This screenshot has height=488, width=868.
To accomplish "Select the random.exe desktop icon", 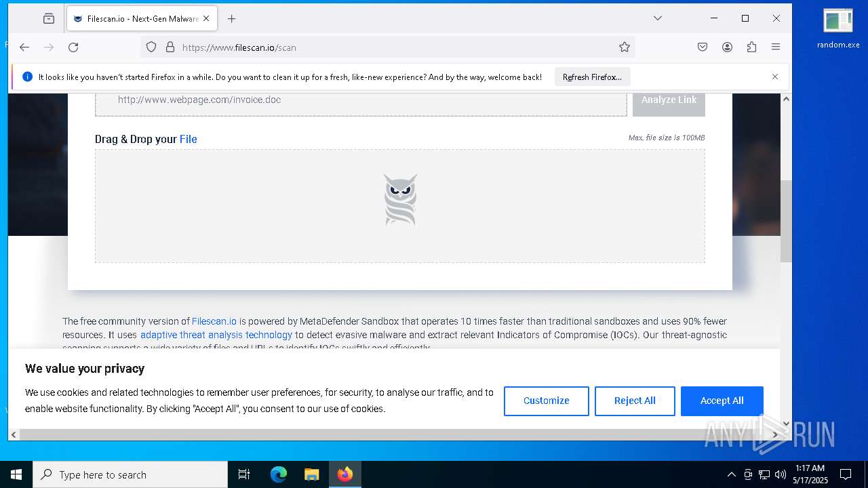I will pyautogui.click(x=838, y=28).
